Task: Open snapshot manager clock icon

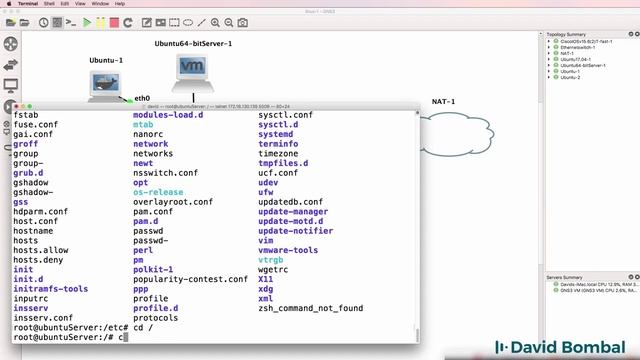Action: (x=43, y=23)
